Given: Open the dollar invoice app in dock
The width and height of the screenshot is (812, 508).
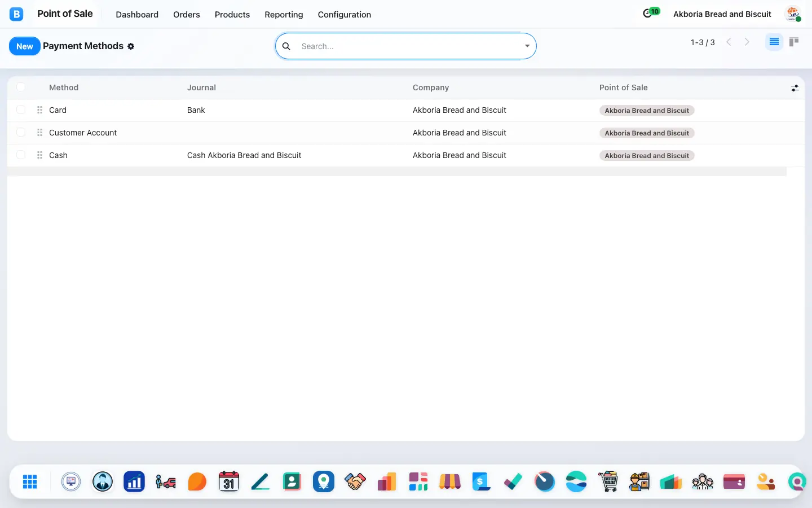Looking at the screenshot, I should tap(481, 481).
